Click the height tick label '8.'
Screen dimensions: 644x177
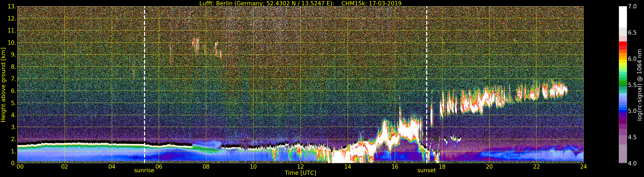coord(13,67)
